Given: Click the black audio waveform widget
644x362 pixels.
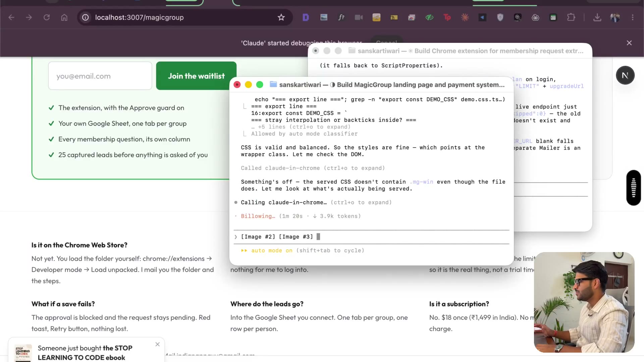Looking at the screenshot, I should (633, 188).
